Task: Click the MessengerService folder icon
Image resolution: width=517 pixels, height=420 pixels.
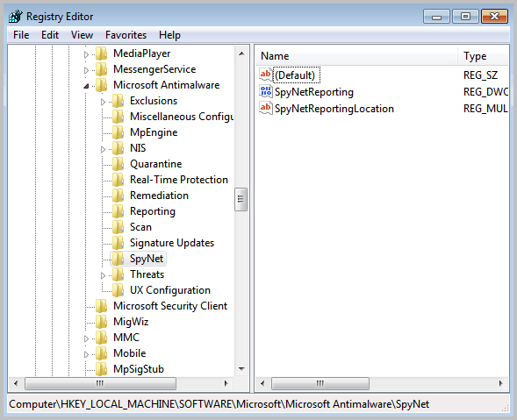Action: click(102, 69)
